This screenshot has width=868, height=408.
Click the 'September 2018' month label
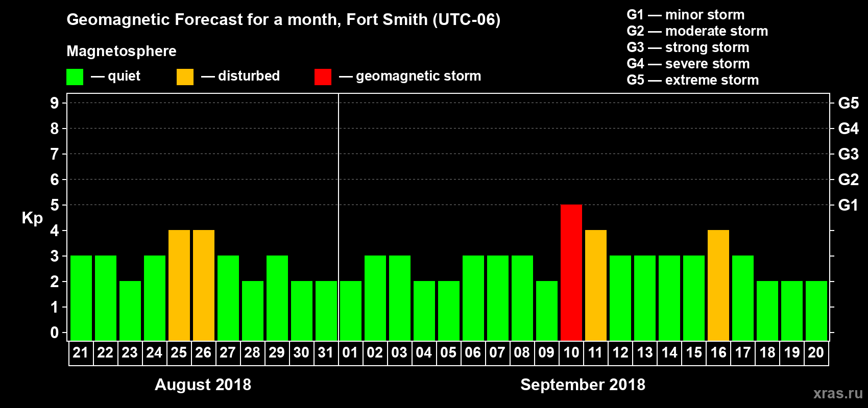click(583, 385)
